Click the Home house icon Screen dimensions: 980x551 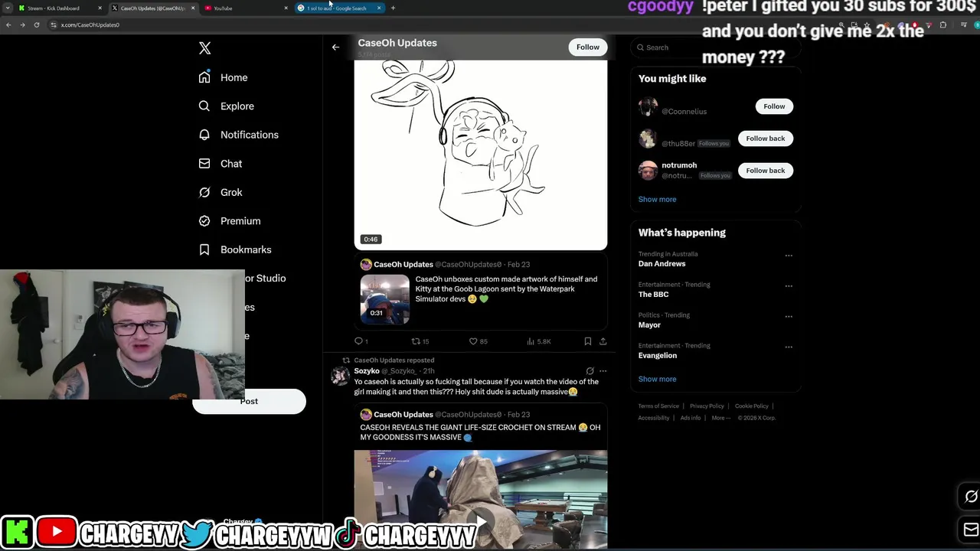tap(204, 77)
